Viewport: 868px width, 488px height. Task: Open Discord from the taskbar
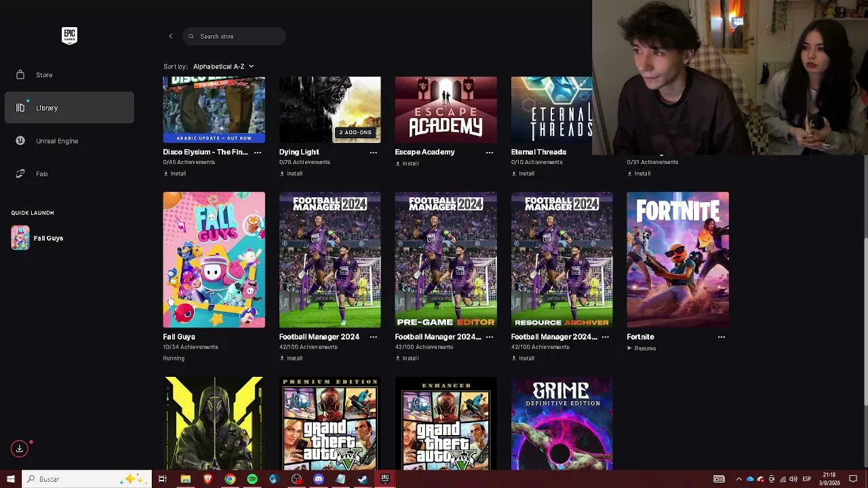[319, 479]
